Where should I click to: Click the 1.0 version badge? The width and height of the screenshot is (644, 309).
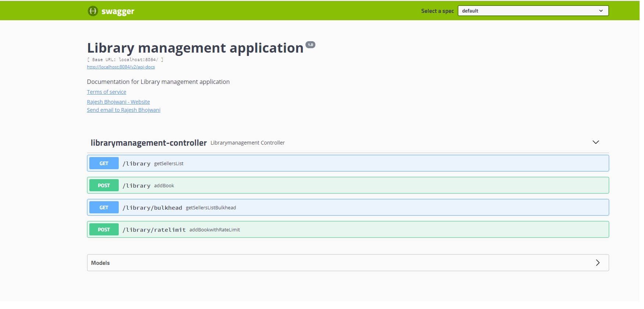coord(311,45)
